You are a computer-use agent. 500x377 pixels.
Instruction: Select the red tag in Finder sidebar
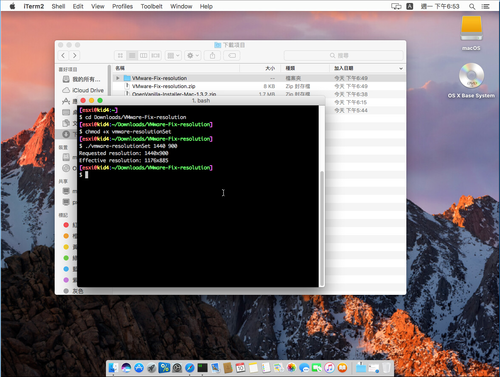66,225
